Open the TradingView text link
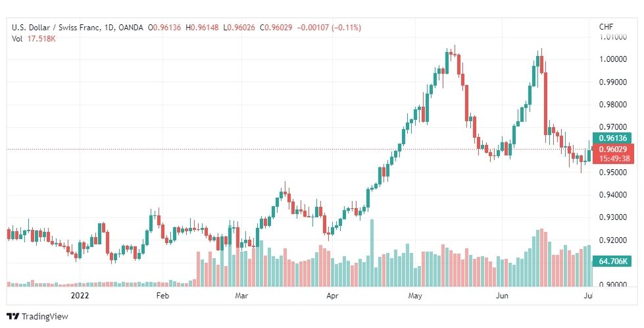 (45, 317)
